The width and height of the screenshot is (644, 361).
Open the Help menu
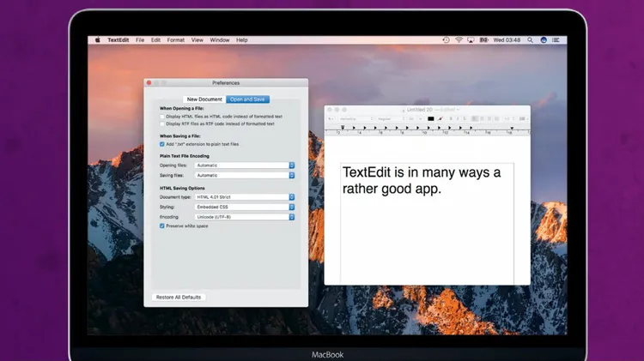tap(242, 40)
